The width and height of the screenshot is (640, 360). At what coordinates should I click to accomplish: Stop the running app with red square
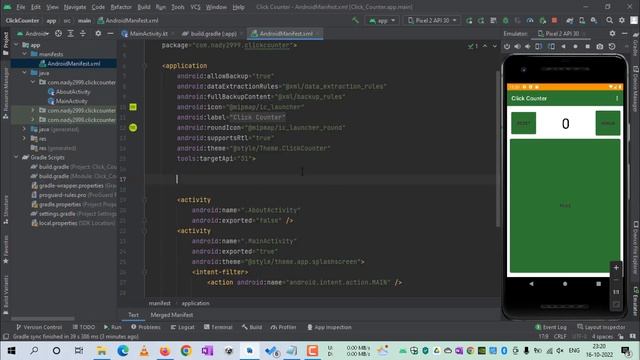(554, 20)
